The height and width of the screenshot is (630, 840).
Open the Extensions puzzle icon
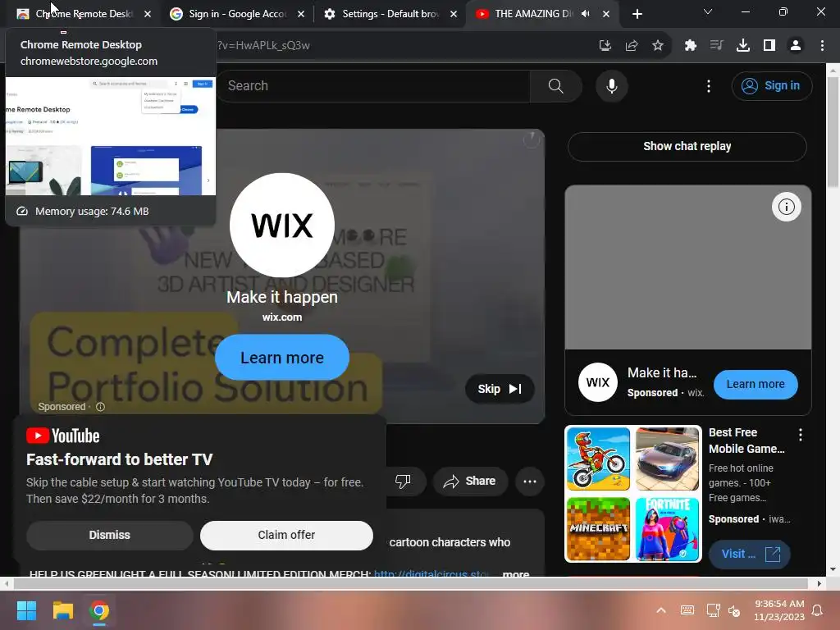click(691, 46)
